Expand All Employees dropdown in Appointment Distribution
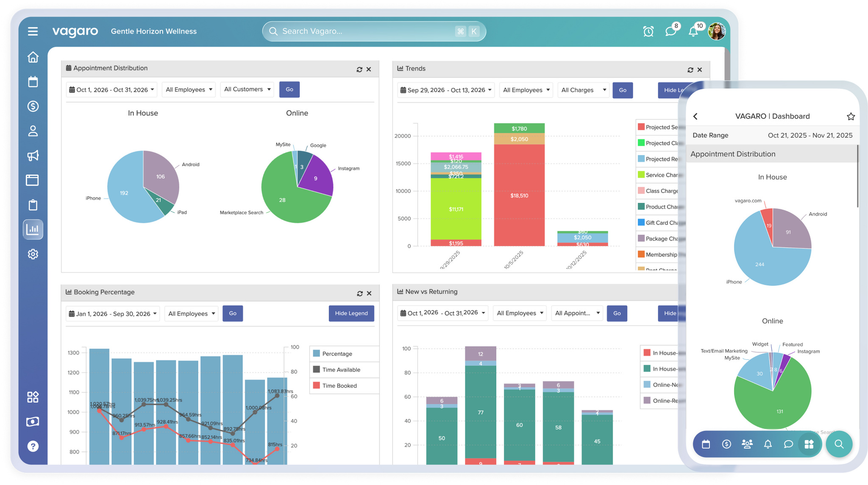This screenshot has width=868, height=485. pyautogui.click(x=189, y=90)
